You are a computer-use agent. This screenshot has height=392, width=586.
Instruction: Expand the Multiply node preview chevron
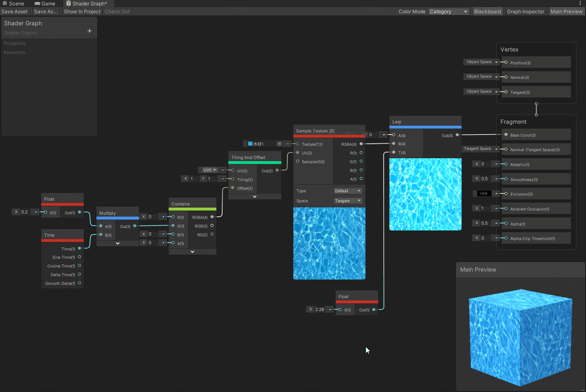tap(118, 243)
